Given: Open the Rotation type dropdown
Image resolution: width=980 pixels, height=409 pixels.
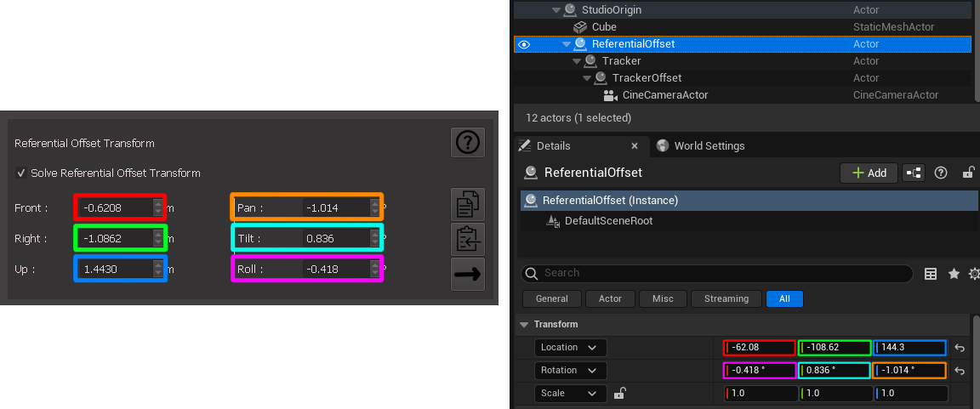Looking at the screenshot, I should pyautogui.click(x=571, y=371).
